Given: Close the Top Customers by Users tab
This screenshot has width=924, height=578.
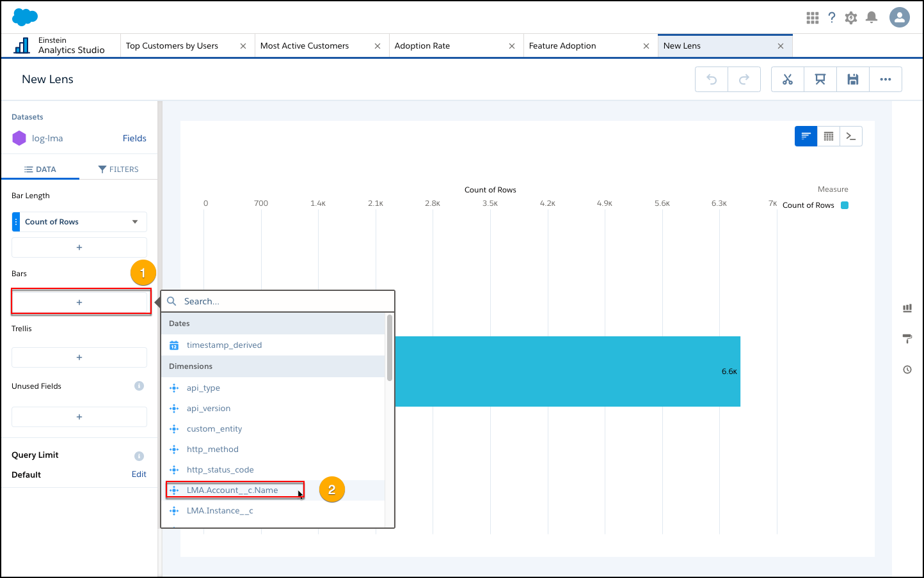Looking at the screenshot, I should coord(243,46).
